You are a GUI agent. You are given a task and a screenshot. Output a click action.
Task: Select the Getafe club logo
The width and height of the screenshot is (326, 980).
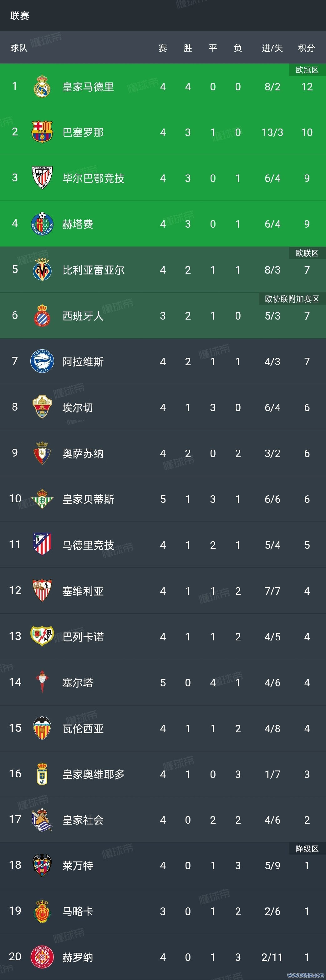tap(42, 224)
